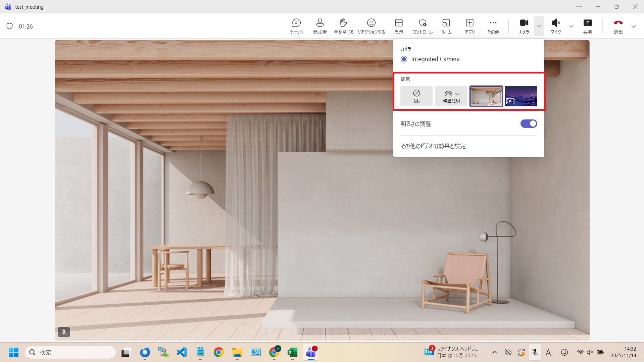Image resolution: width=644 pixels, height=362 pixels.
Task: Show the 参加者 participants list
Action: (x=320, y=26)
